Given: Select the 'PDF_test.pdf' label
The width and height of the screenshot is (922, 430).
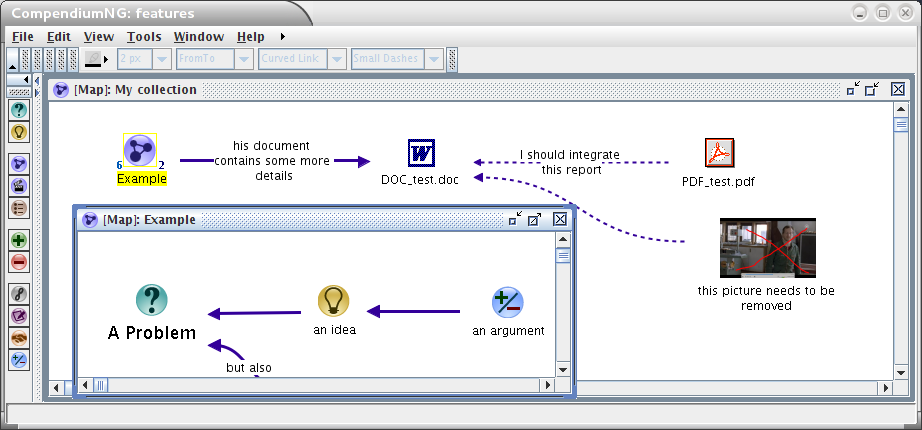Looking at the screenshot, I should 719,182.
